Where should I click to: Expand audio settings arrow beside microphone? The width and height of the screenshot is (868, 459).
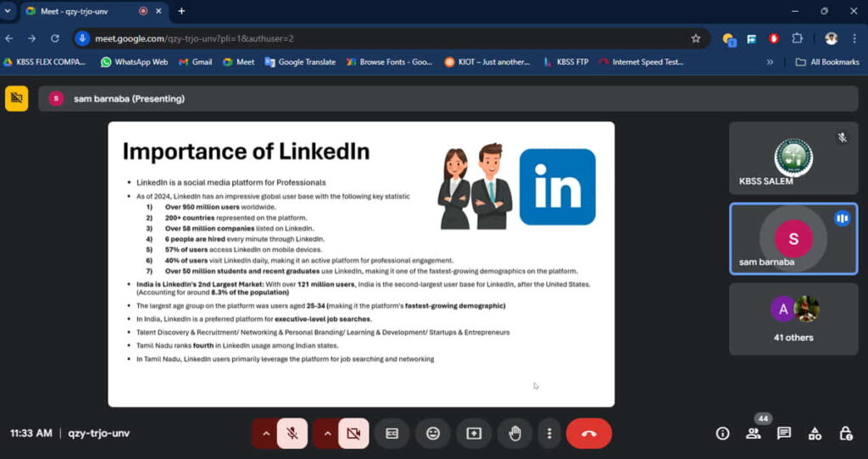tap(265, 434)
